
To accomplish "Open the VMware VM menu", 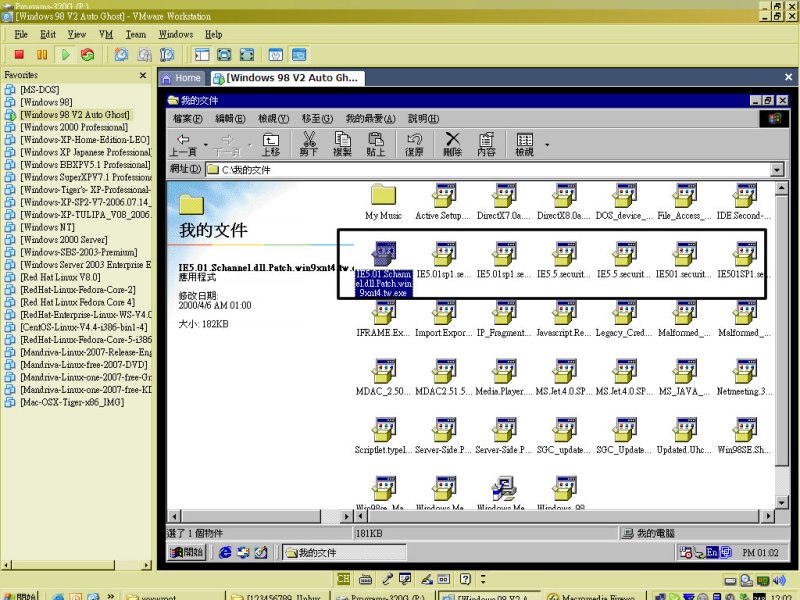I will tap(106, 35).
